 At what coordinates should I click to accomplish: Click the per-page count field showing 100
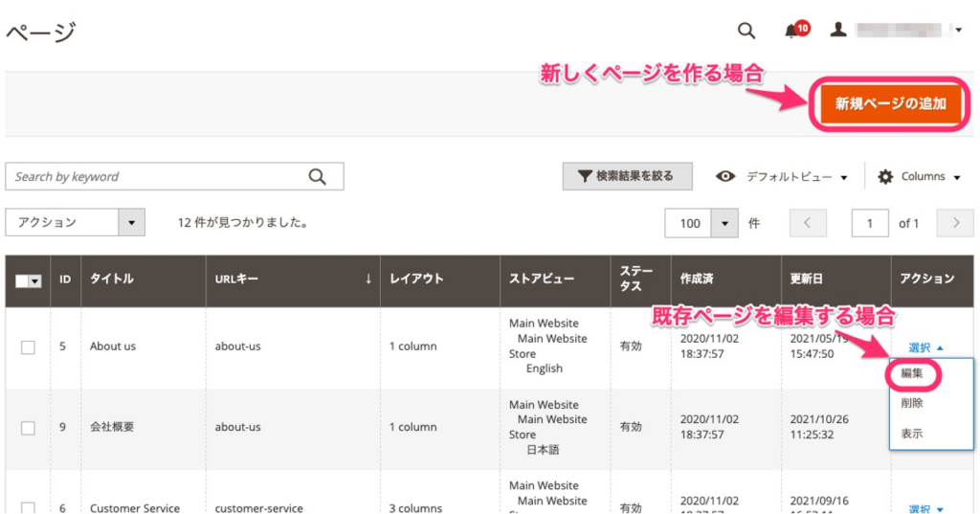689,223
